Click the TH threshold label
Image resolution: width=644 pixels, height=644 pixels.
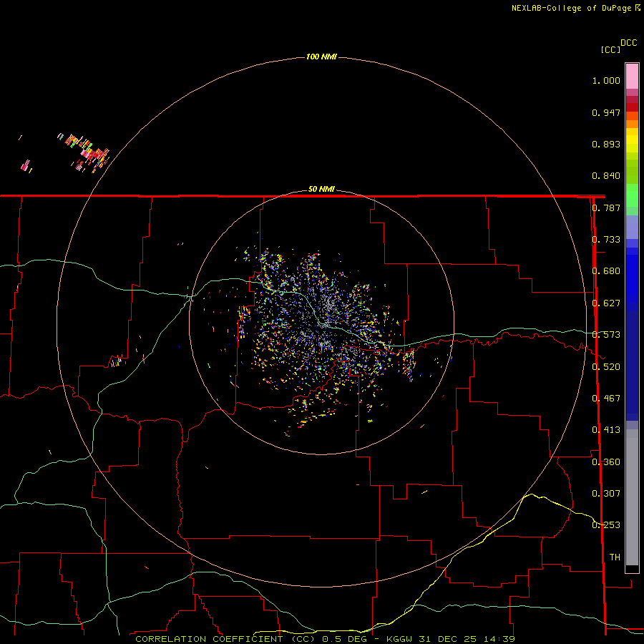coord(615,557)
